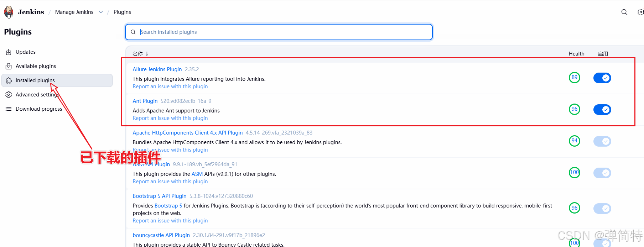The height and width of the screenshot is (247, 644).
Task: Click the Download progress list icon
Action: 9,109
